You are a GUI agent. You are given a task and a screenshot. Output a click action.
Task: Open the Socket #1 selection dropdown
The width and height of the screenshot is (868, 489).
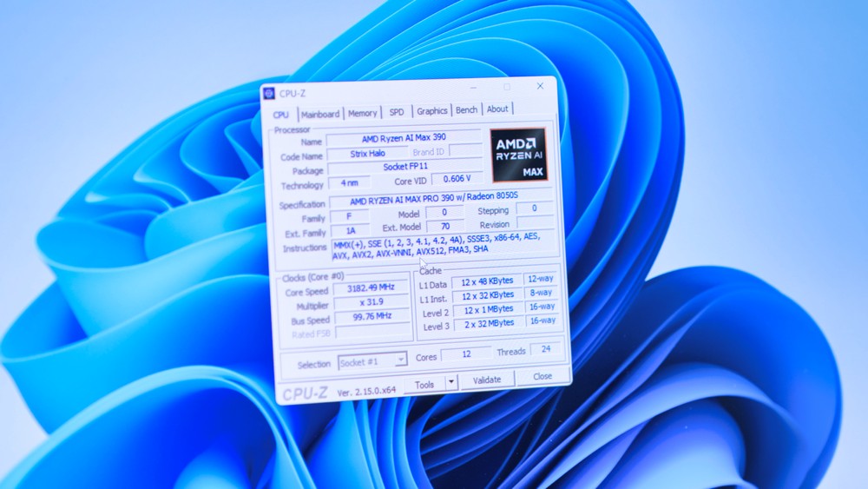pos(372,360)
